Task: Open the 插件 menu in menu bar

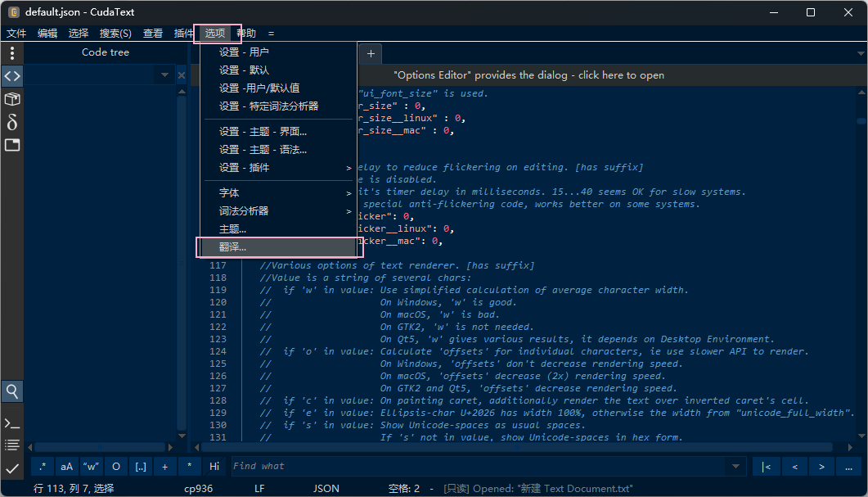Action: 184,34
